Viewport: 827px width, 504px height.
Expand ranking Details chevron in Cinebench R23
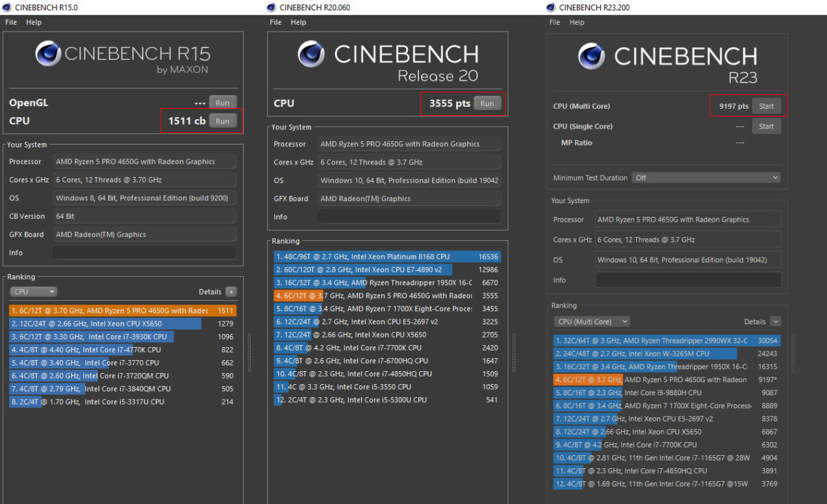coord(775,322)
